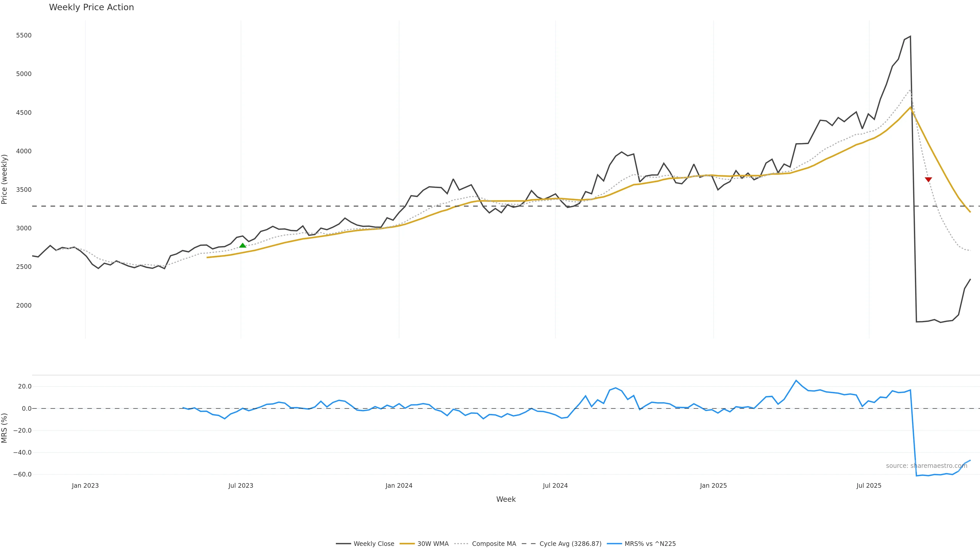
Task: Toggle the Weekly Close legend entry
Action: (374, 544)
